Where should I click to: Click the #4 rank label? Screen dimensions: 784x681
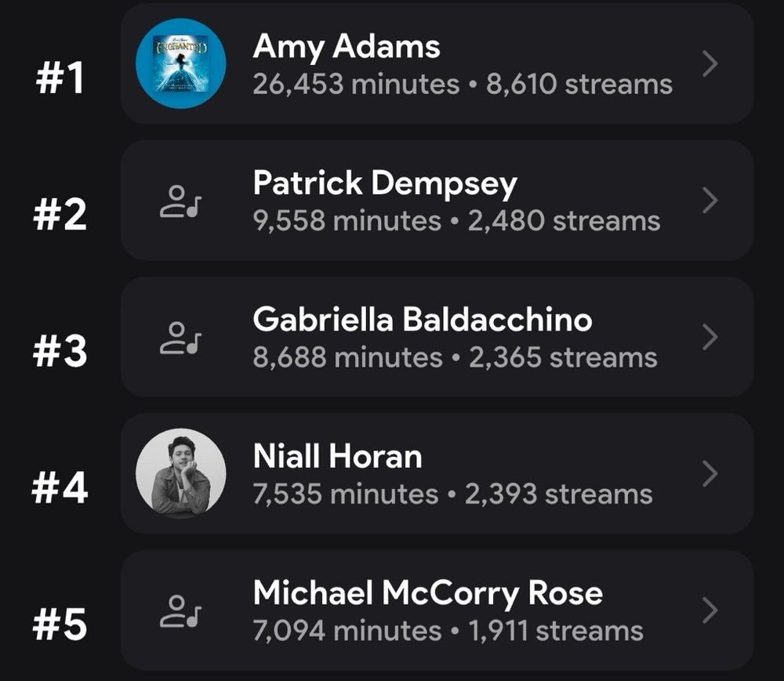point(60,488)
